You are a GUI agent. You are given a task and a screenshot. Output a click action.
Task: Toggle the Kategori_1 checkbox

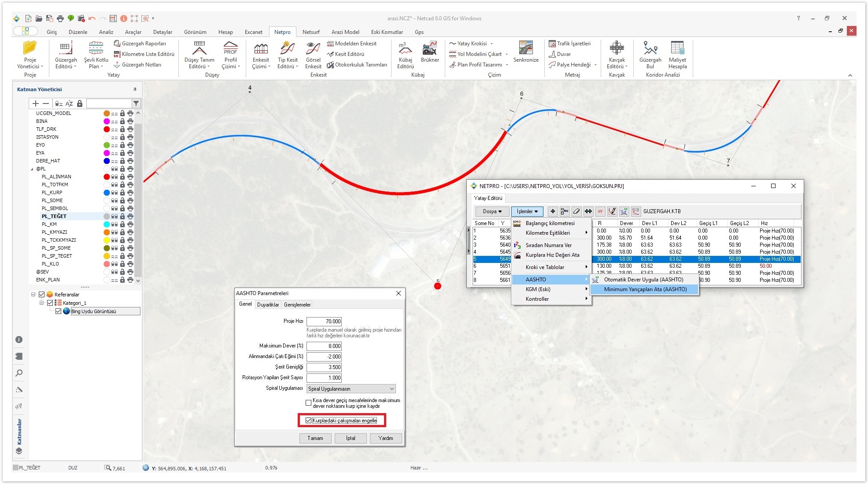[x=50, y=303]
